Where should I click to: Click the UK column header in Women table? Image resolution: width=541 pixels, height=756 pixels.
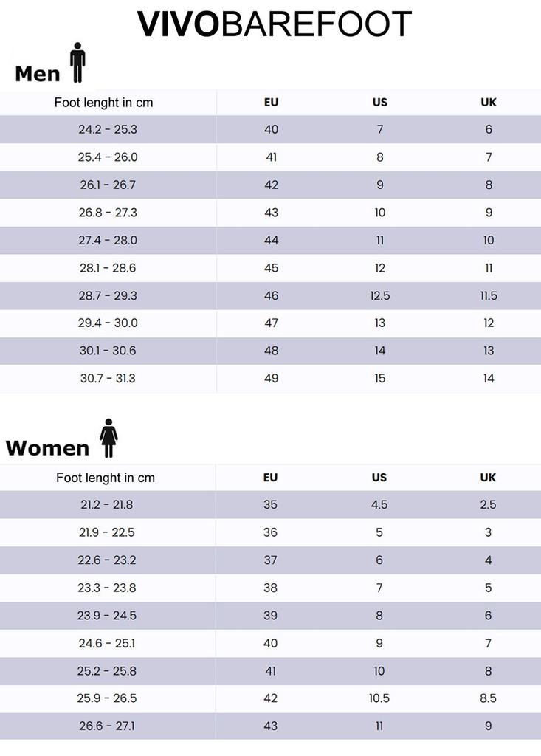coord(488,478)
